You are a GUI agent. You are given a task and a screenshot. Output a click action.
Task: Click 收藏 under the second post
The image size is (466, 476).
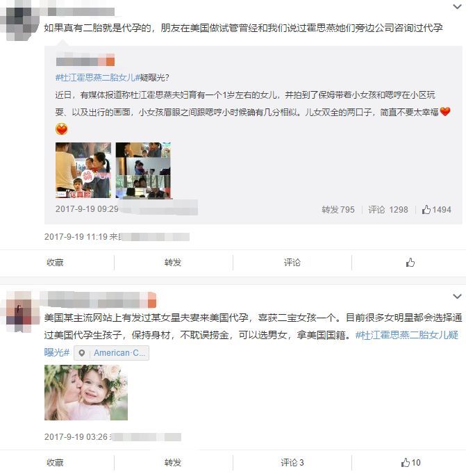pos(55,462)
